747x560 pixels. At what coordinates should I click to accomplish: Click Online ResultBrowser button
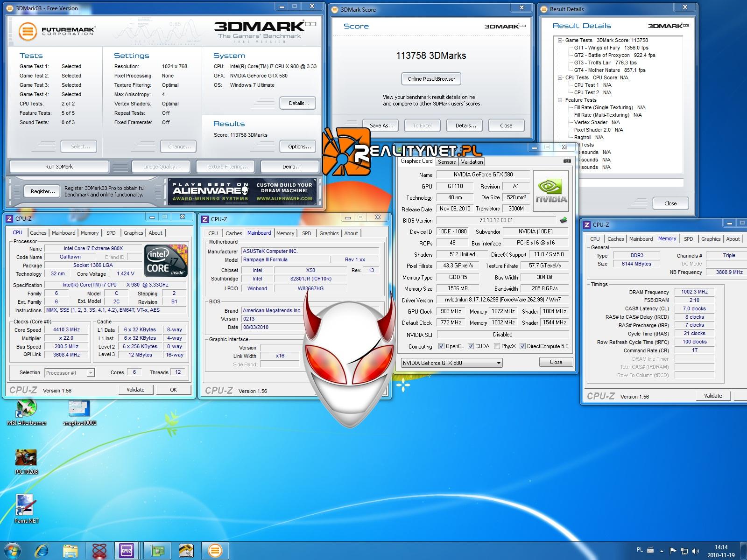click(431, 79)
